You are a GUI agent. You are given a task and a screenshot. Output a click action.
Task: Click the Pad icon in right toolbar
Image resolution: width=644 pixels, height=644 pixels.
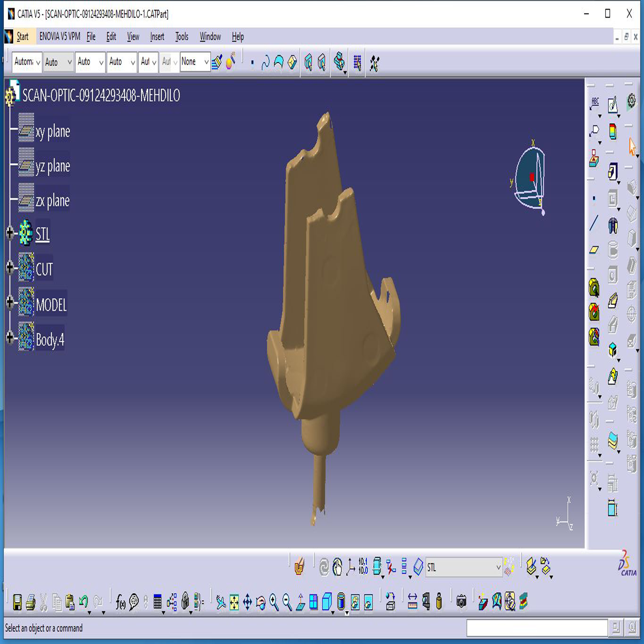coord(613,172)
